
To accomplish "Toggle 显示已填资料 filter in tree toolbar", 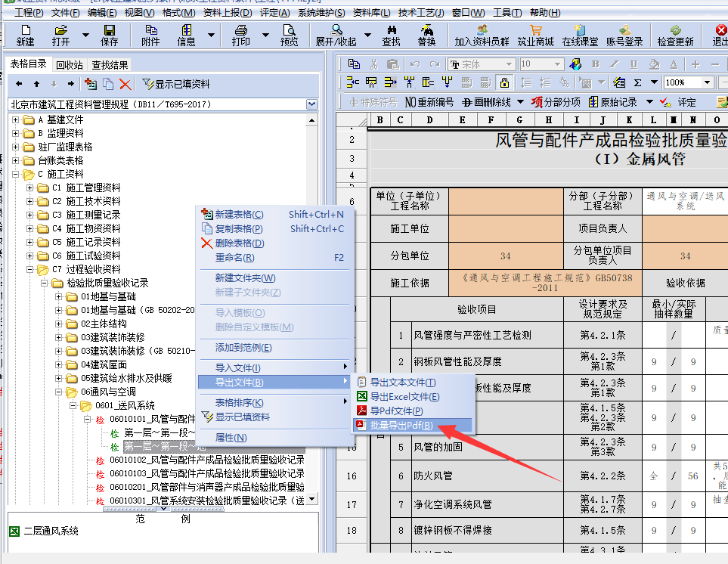I will pos(176,84).
